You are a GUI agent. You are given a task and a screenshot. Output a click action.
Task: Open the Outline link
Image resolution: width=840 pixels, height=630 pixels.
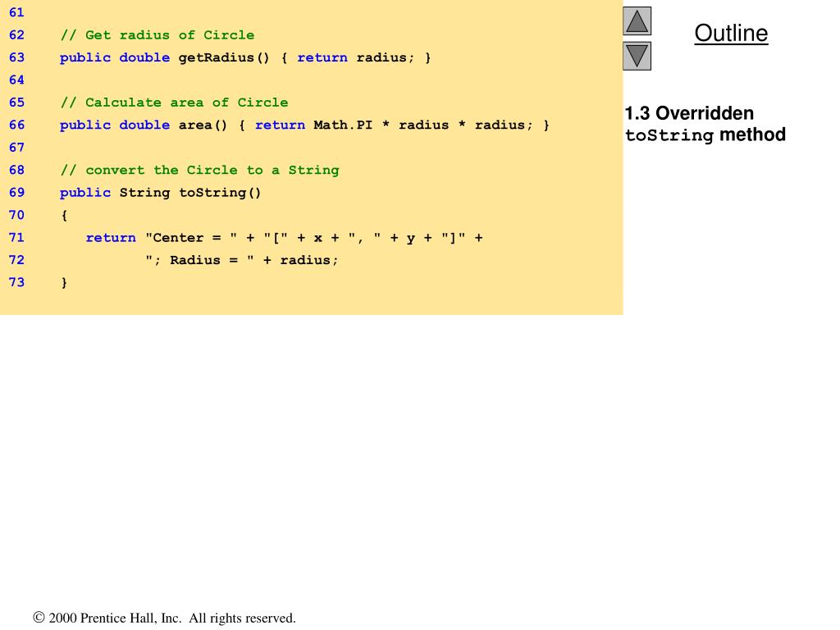(731, 33)
